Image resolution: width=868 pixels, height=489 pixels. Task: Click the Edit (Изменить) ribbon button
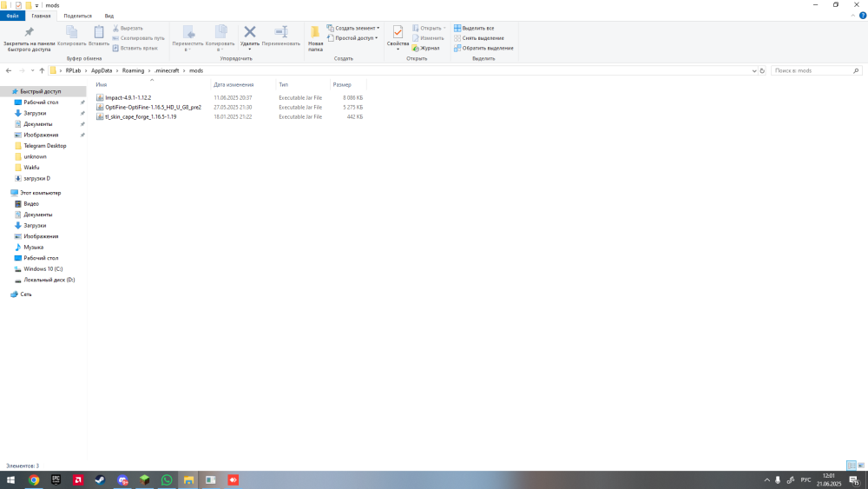point(428,38)
